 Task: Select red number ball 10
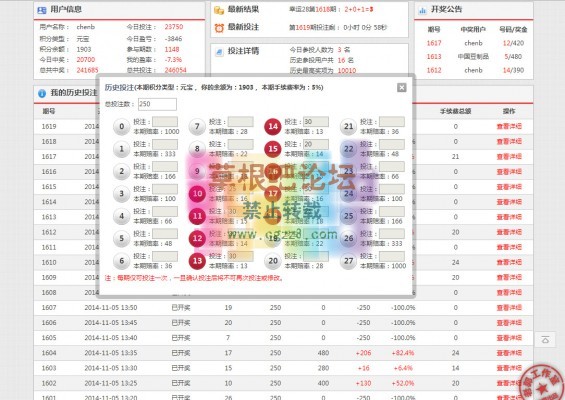click(197, 194)
